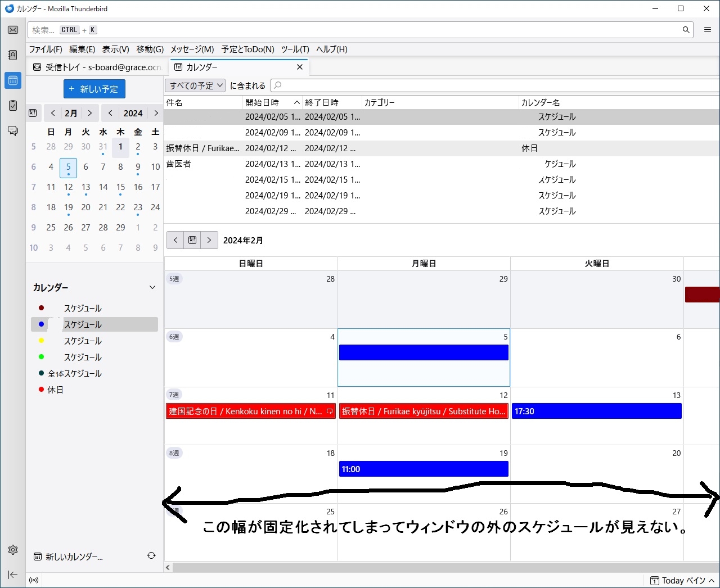
Task: Go to next month in the mini calendar
Action: [x=89, y=113]
